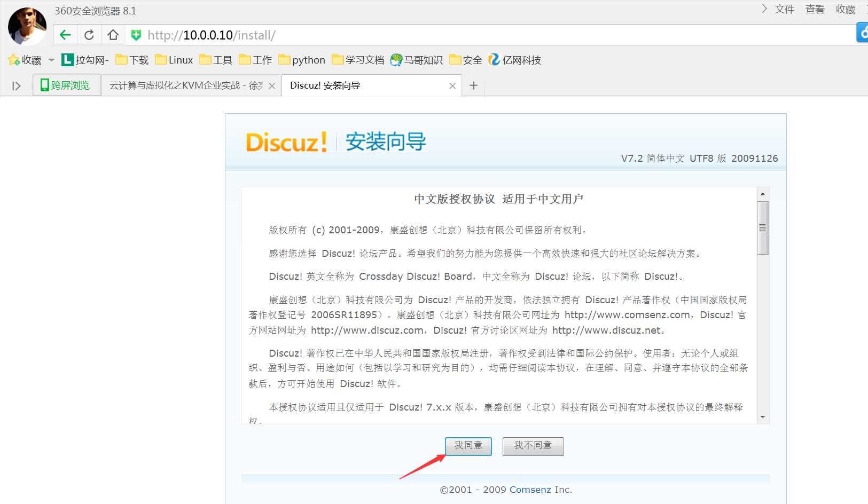Open the python bookmark folder
The width and height of the screenshot is (868, 504).
(x=302, y=60)
